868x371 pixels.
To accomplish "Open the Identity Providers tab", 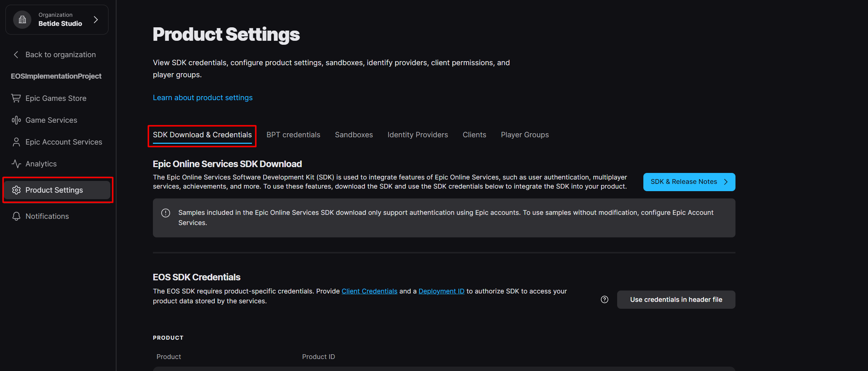I will tap(418, 135).
